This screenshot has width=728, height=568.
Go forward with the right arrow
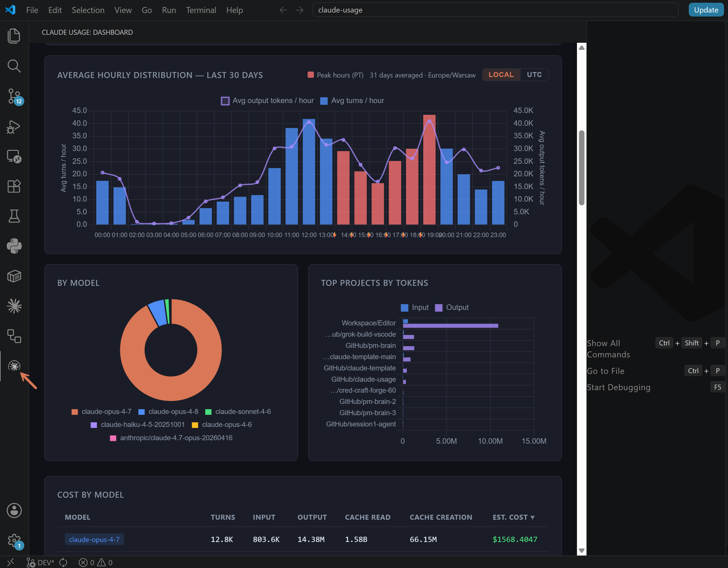pos(300,10)
